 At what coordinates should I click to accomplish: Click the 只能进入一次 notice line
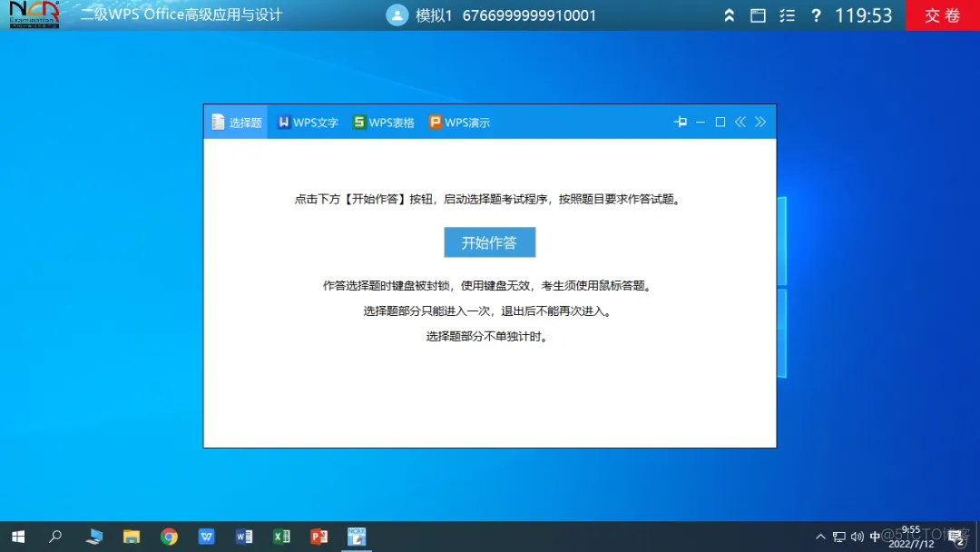[489, 310]
